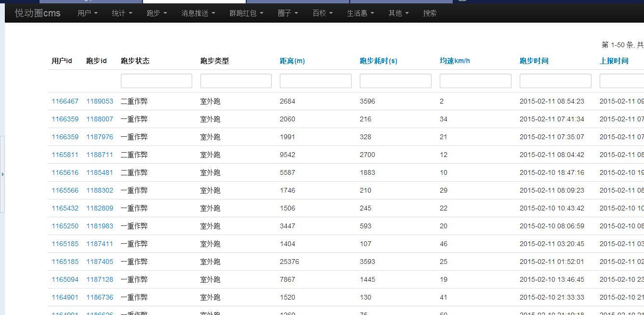The height and width of the screenshot is (315, 644).
Task: Open run id 1181983
Action: tap(100, 226)
